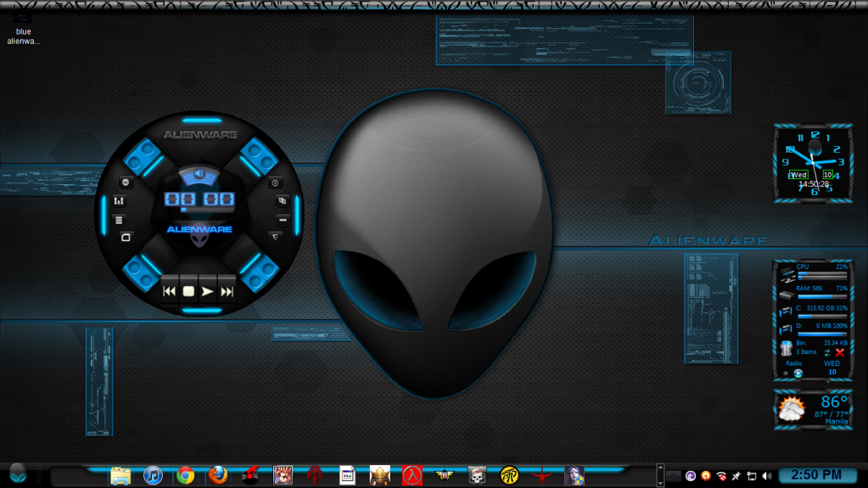The image size is (868, 488).
Task: Click the curved arrow button on player right
Action: 275,237
